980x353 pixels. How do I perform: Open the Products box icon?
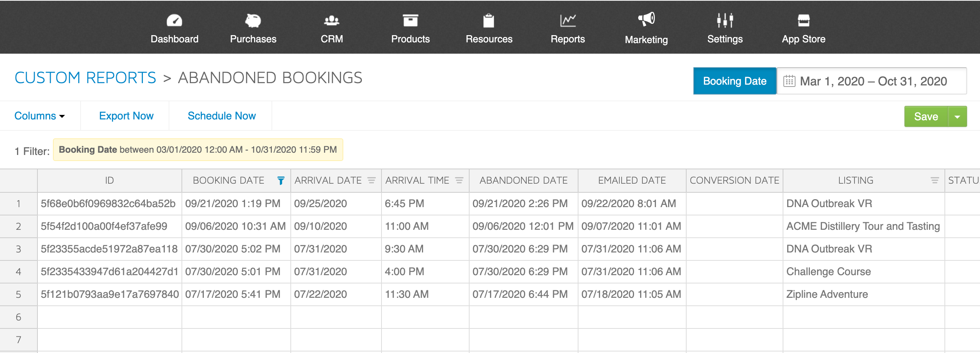tap(410, 20)
